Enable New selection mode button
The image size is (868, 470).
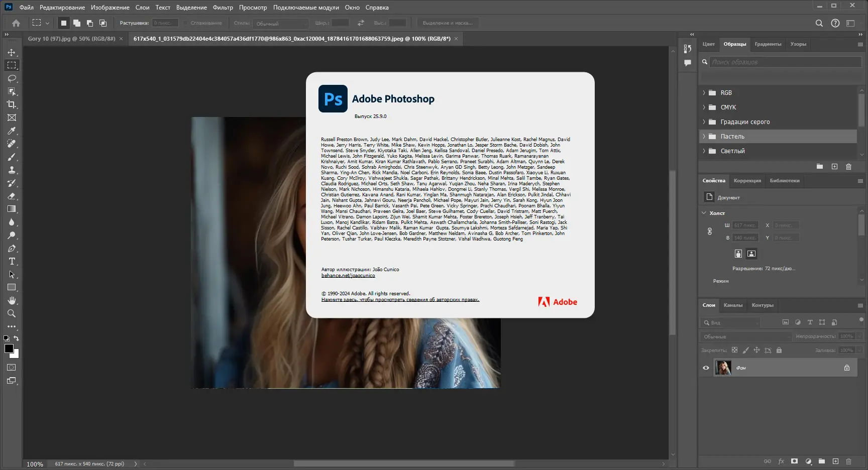(x=64, y=23)
